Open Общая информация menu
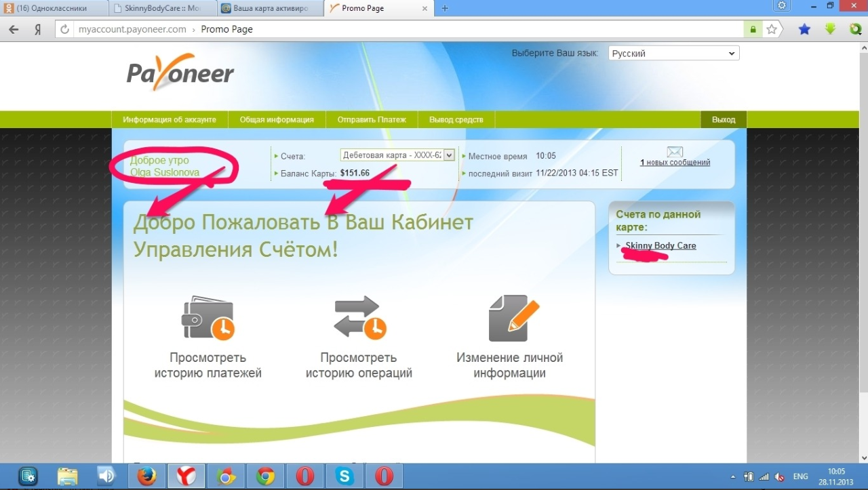 pyautogui.click(x=277, y=119)
